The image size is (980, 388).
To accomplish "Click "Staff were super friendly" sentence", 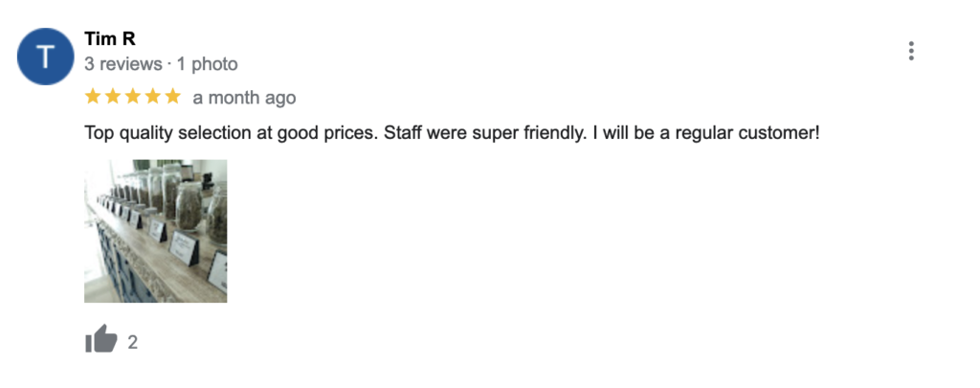I will point(485,133).
